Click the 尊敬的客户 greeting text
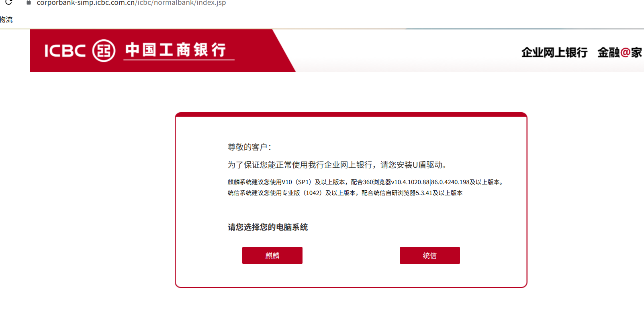This screenshot has width=644, height=323. 249,147
